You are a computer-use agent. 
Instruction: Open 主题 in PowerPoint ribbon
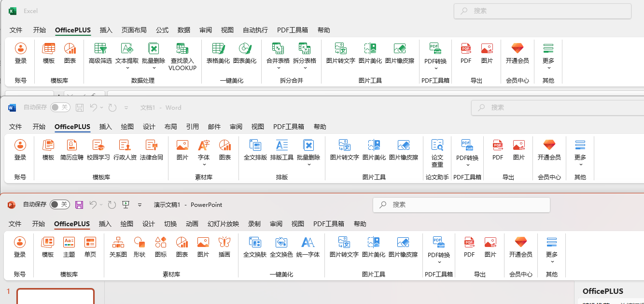[x=69, y=247]
